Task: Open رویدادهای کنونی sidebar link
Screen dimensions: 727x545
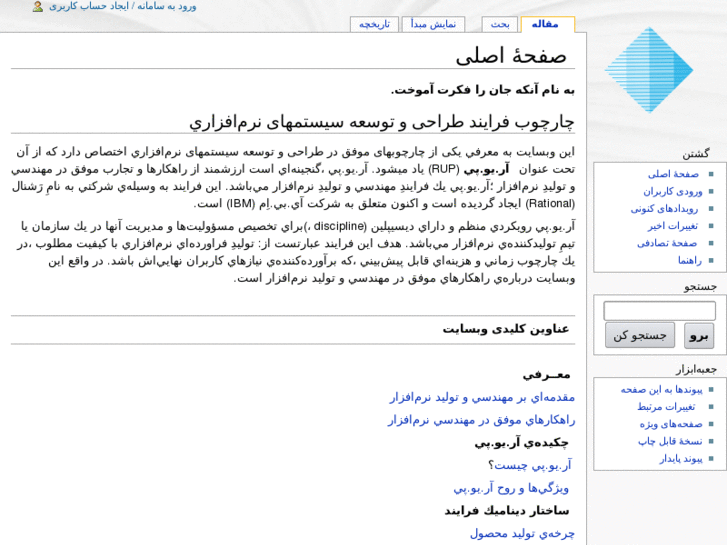Action: (x=664, y=209)
